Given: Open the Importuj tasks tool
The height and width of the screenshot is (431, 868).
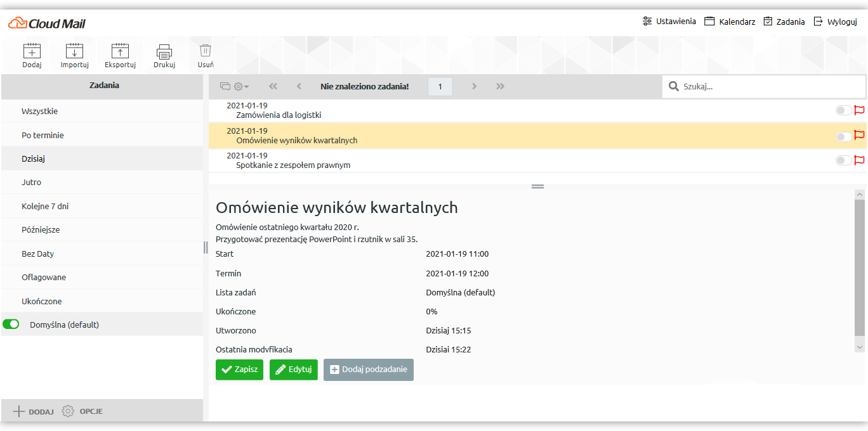Looking at the screenshot, I should coord(74,52).
